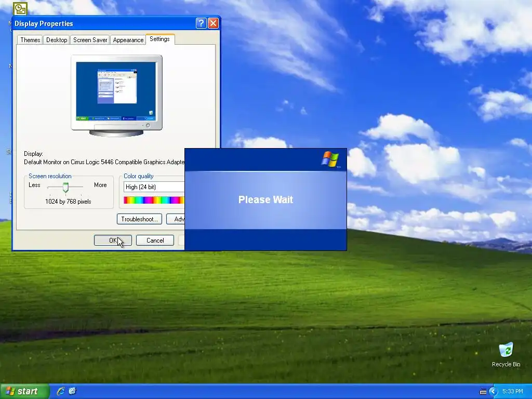The image size is (532, 399).
Task: Click the Start button
Action: point(24,391)
